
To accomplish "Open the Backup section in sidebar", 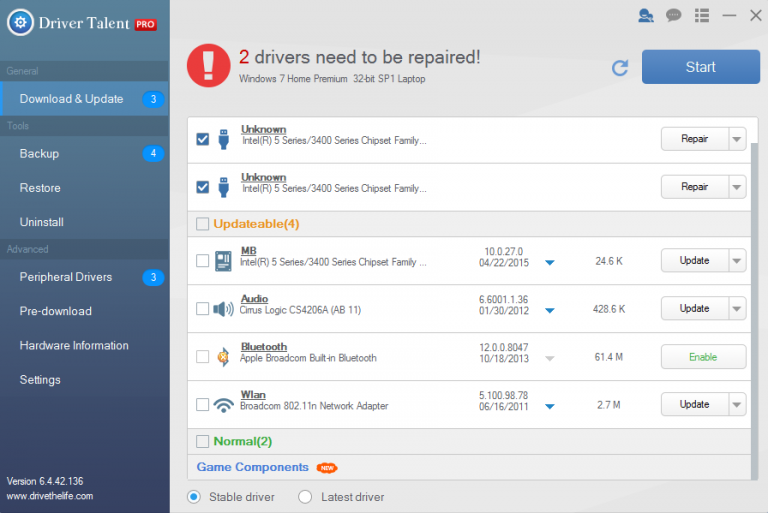I will tap(40, 154).
